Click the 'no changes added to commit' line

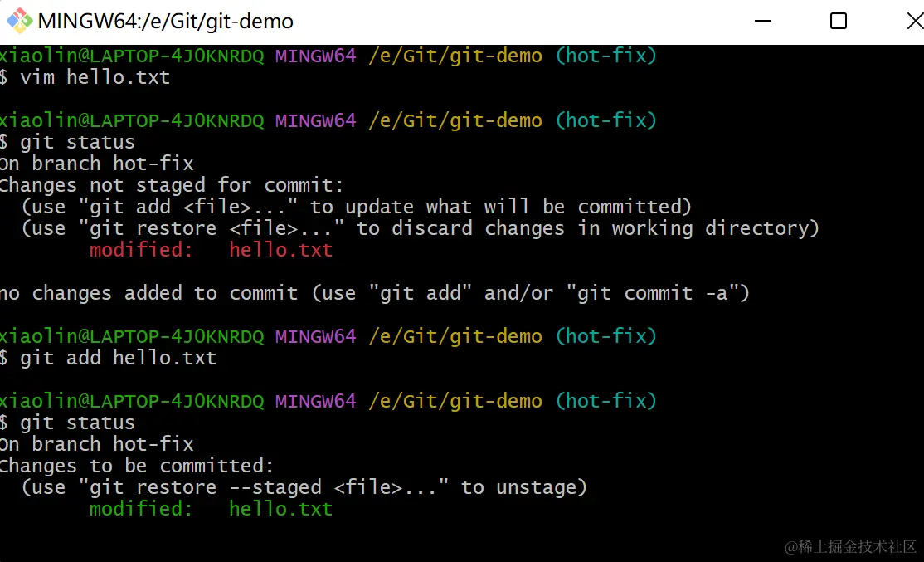tap(375, 293)
